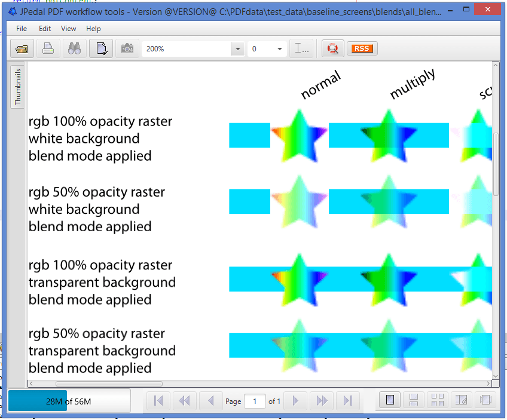
Task: Click the orange RSS button
Action: pyautogui.click(x=362, y=49)
